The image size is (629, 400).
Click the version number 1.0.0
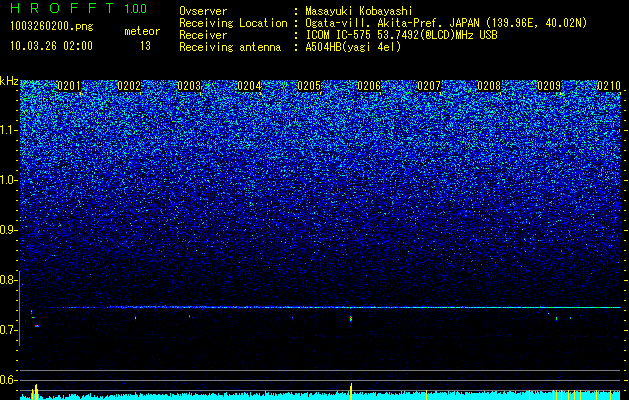[x=135, y=9]
